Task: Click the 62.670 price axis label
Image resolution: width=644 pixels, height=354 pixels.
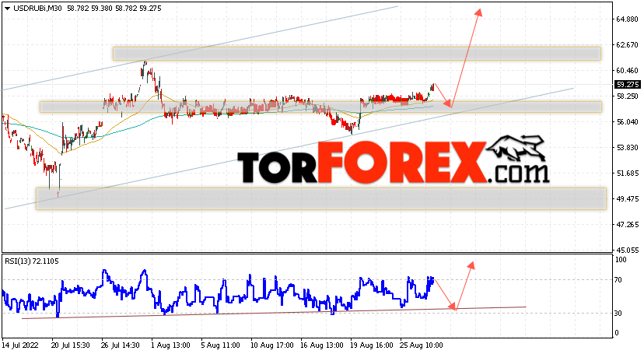Action: tap(627, 45)
